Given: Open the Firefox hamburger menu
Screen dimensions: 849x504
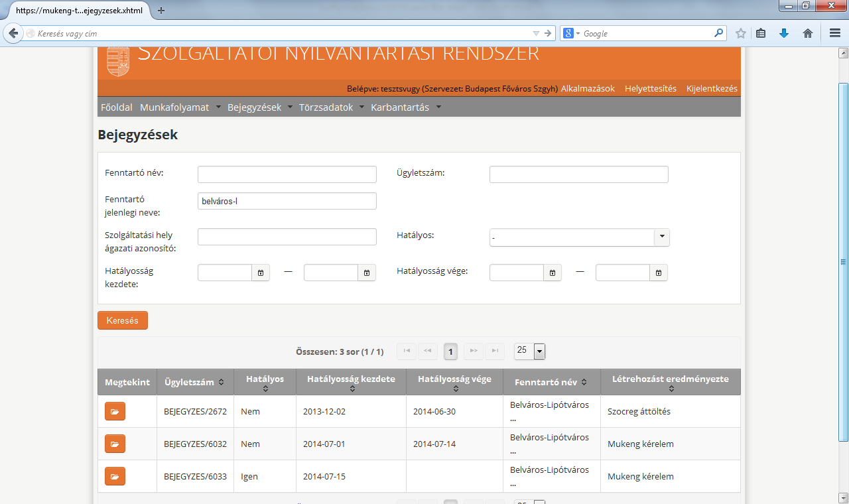Looking at the screenshot, I should click(x=835, y=33).
